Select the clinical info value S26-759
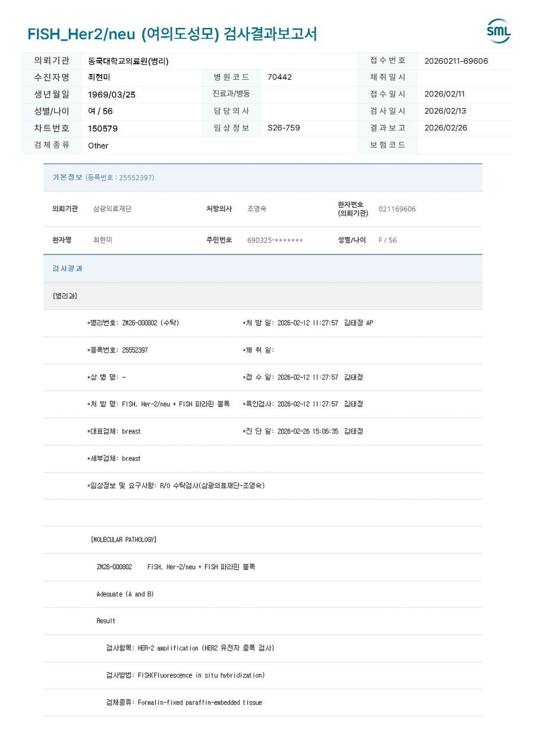 284,128
